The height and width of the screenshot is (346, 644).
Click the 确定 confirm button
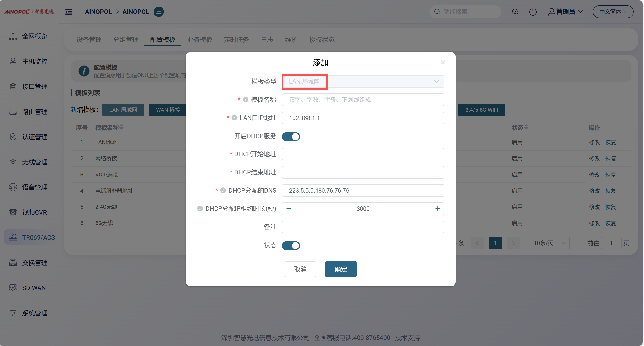point(340,269)
